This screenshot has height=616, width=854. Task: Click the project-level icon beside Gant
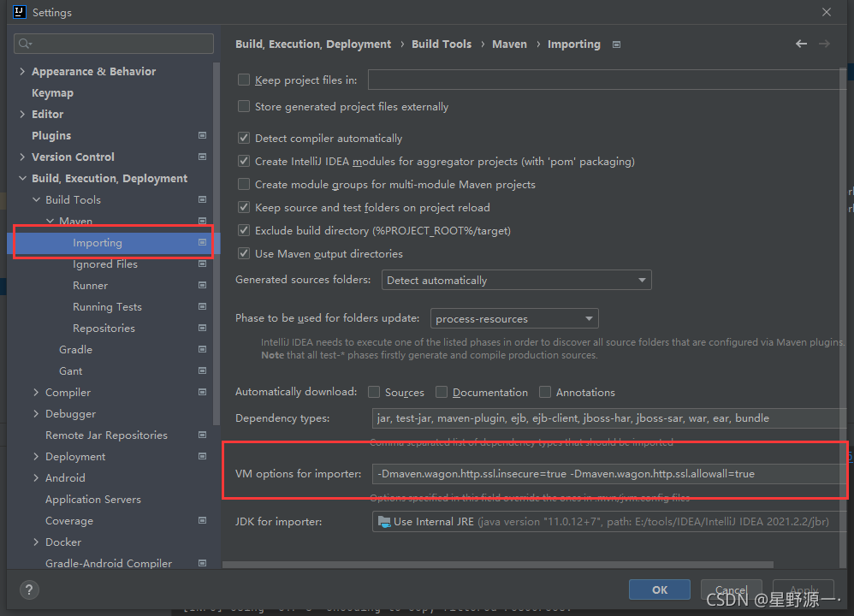click(x=202, y=371)
